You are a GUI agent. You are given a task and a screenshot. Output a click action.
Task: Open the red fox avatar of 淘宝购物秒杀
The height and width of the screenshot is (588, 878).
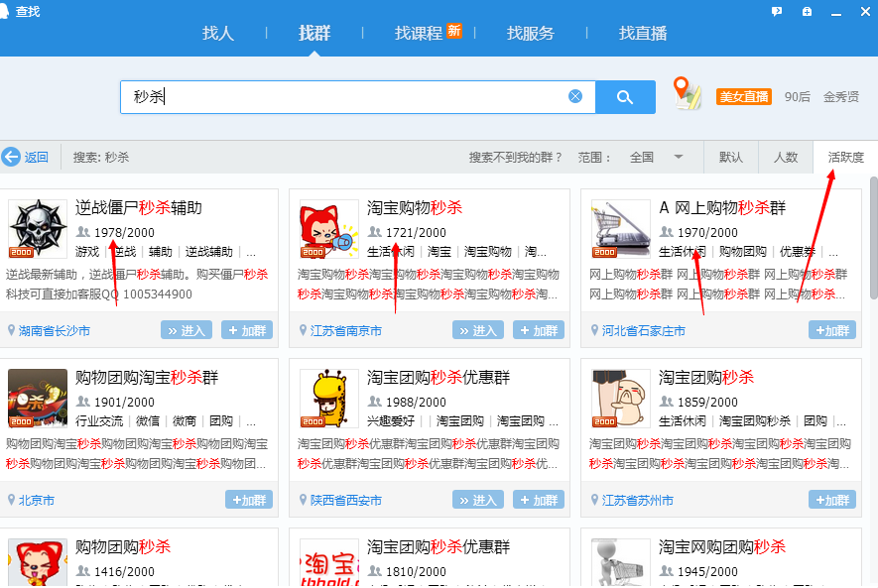click(329, 228)
